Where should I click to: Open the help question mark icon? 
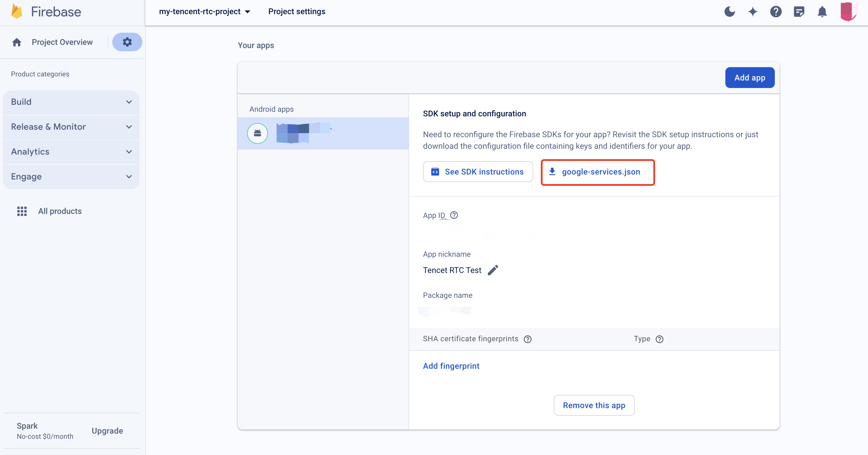click(x=776, y=12)
